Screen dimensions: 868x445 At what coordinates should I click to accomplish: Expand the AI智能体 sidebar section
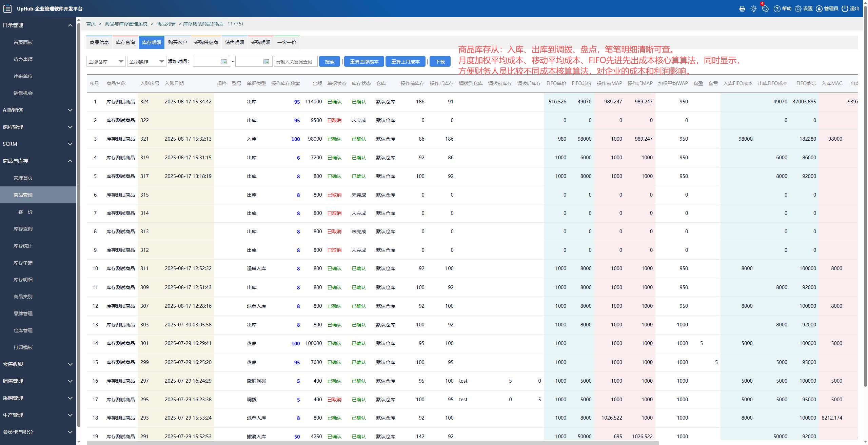pyautogui.click(x=37, y=110)
